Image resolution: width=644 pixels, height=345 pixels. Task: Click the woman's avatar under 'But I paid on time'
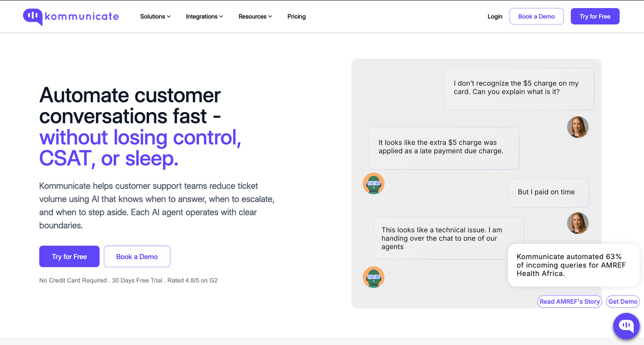[x=578, y=223]
